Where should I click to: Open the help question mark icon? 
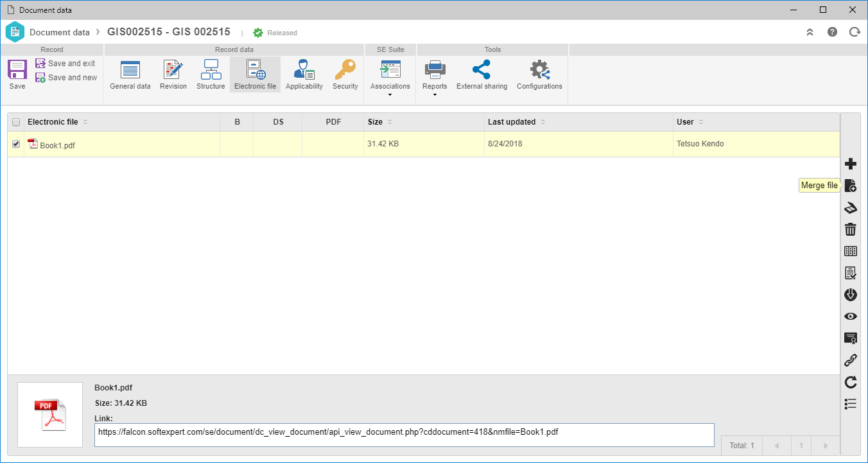click(832, 31)
